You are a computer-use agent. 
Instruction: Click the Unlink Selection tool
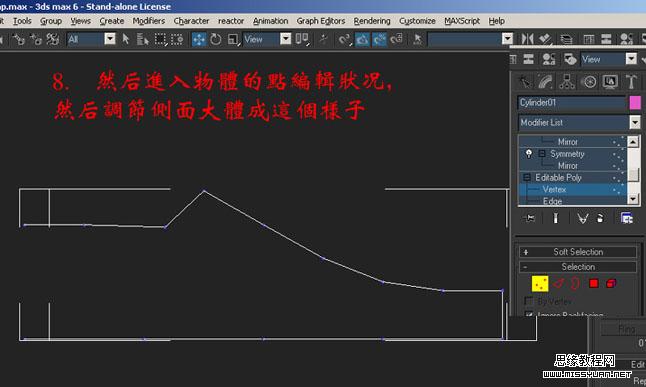pyautogui.click(x=35, y=40)
